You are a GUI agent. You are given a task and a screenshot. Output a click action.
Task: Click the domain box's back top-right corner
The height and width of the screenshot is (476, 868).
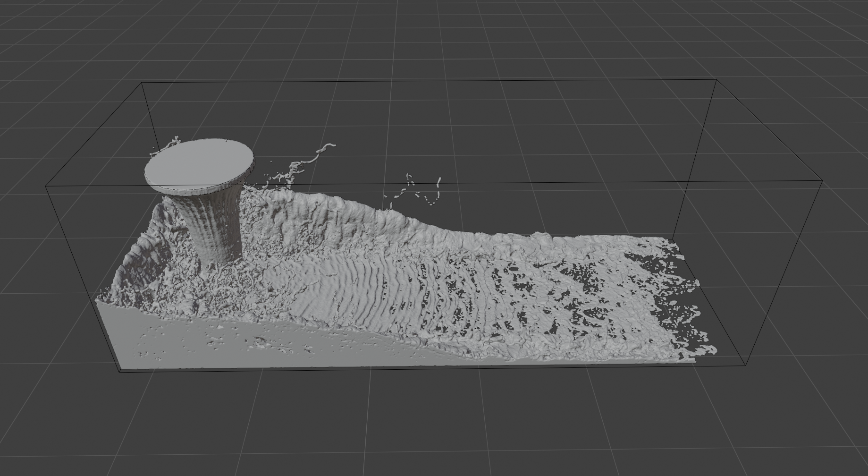[716, 80]
